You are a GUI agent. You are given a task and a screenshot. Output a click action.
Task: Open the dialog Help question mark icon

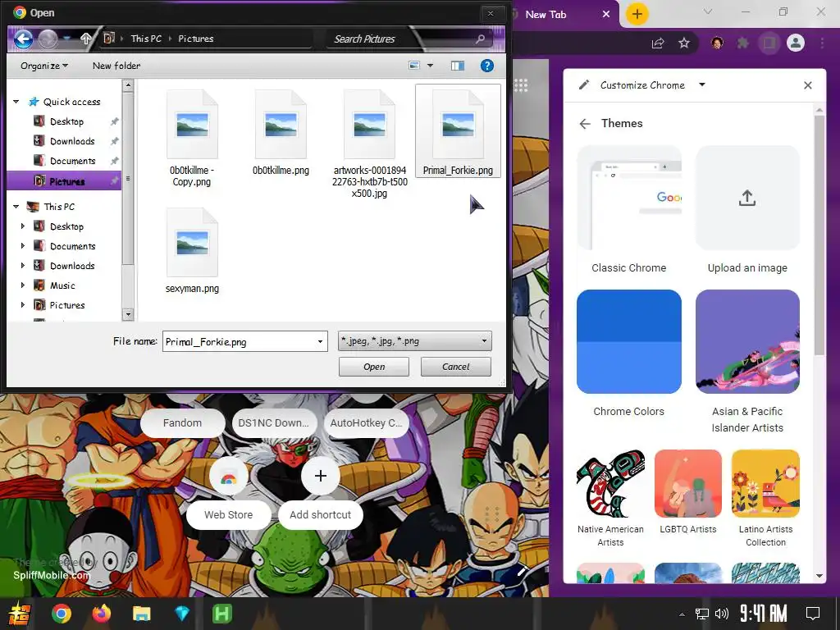(487, 66)
